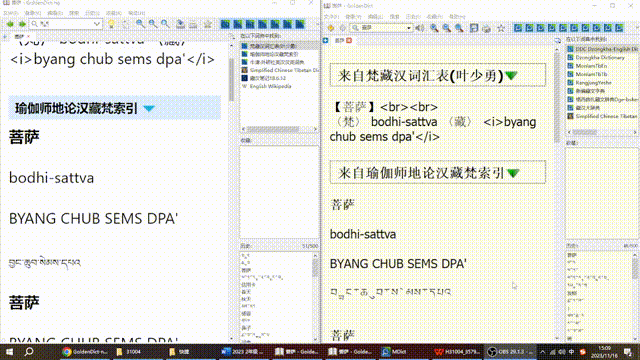Open the 搜索 menu in the left window
This screenshot has height=360, width=640.
tap(73, 13)
